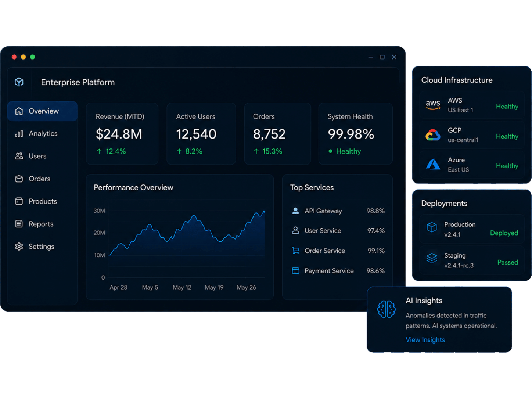Click the Enterprise Platform cube logo
Image resolution: width=532 pixels, height=399 pixels.
tap(19, 82)
